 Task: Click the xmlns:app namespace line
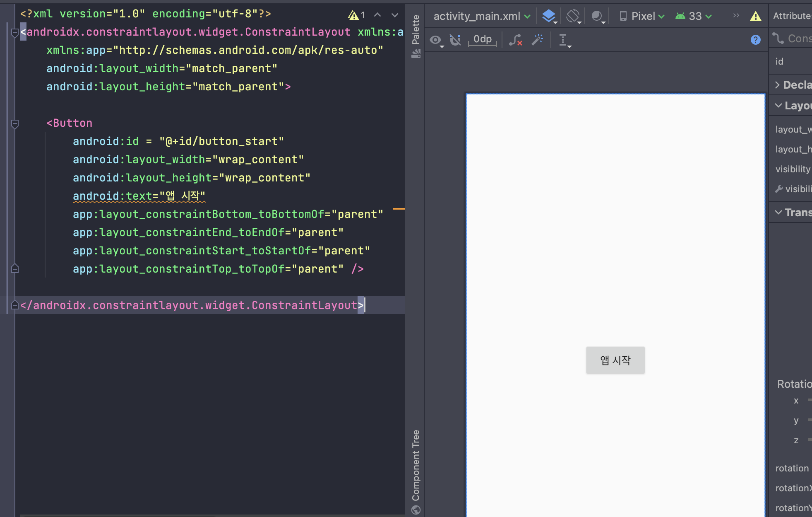[x=215, y=50]
